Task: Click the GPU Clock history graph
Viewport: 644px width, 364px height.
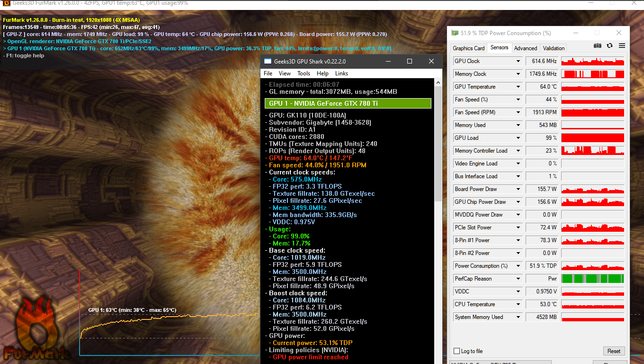Action: (593, 61)
